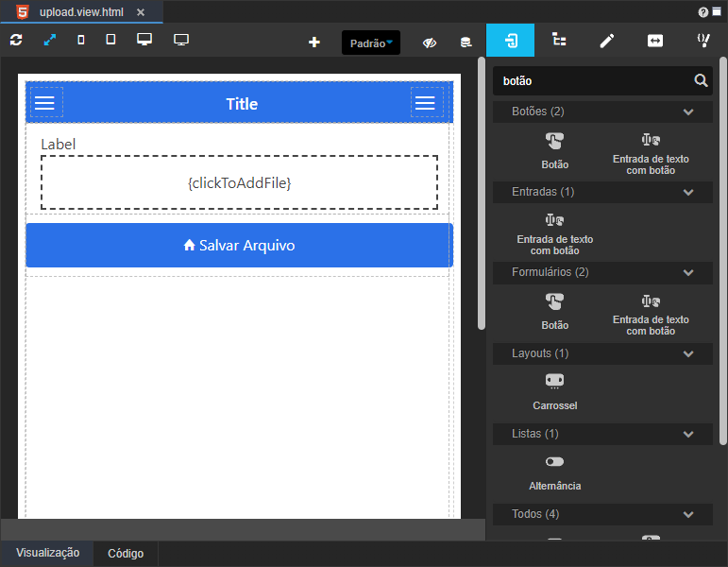This screenshot has height=567, width=728.
Task: Open the structure tree panel icon
Action: 559,40
